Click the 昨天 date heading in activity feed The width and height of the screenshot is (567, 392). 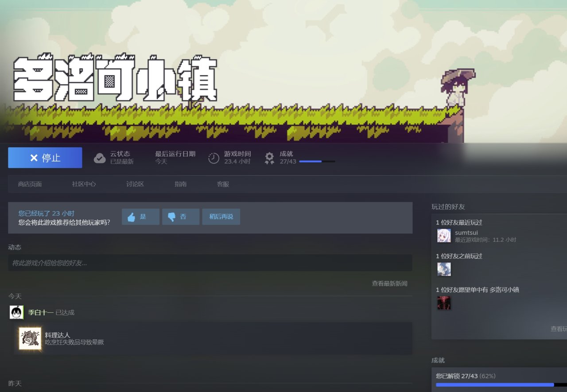pyautogui.click(x=15, y=384)
